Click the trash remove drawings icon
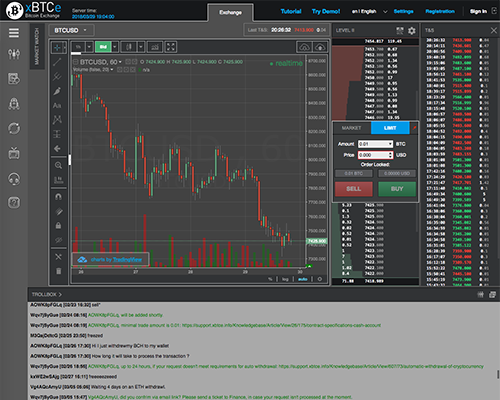 (58, 271)
